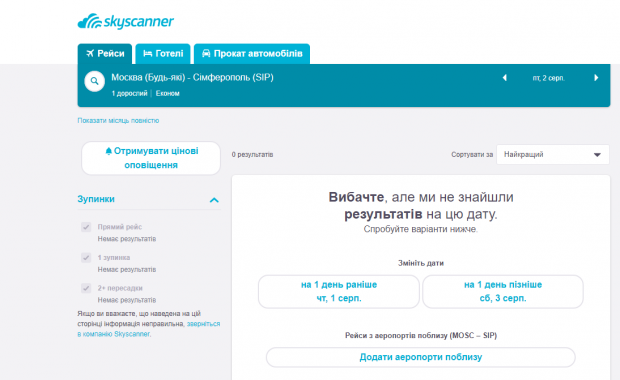Choose на 1 день пізніше option

(x=503, y=291)
